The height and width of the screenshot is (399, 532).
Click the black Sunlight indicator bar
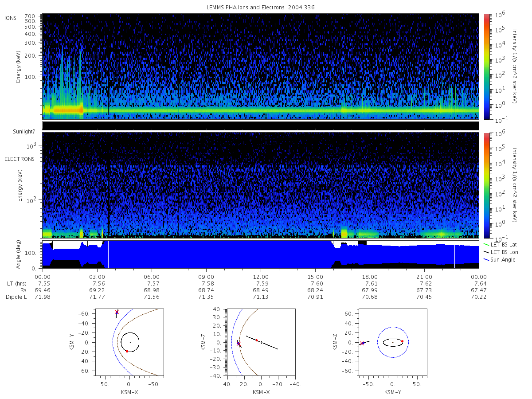coord(261,126)
